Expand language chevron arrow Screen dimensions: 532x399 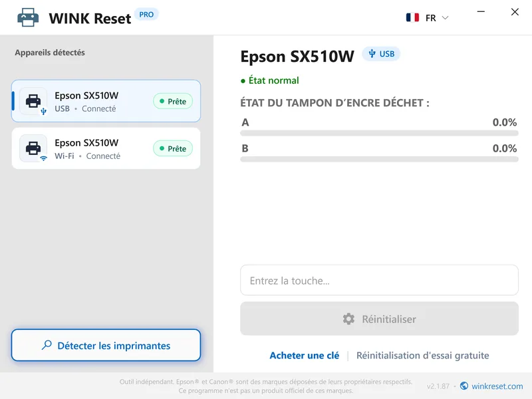coord(445,18)
